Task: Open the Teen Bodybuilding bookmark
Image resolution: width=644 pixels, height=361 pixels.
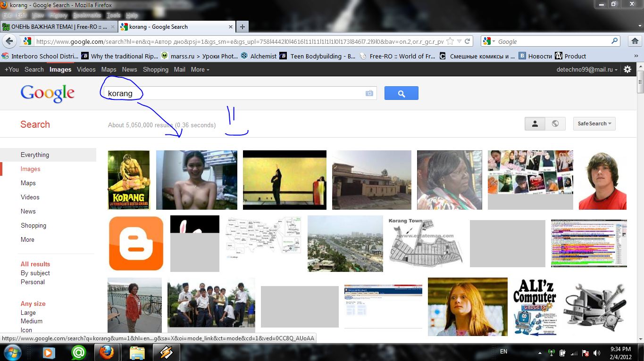Action: [x=318, y=56]
